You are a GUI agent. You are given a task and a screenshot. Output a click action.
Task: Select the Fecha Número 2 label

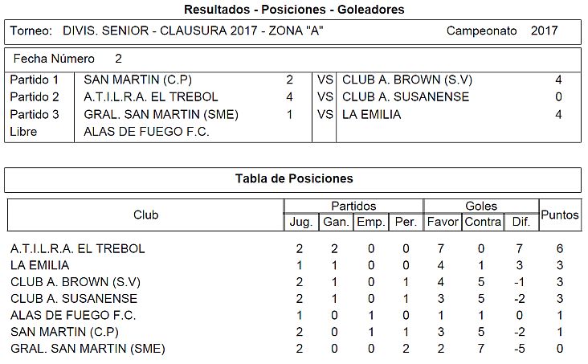(67, 59)
